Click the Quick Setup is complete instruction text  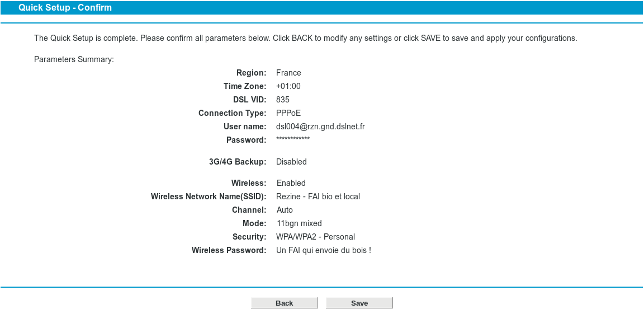(x=306, y=38)
